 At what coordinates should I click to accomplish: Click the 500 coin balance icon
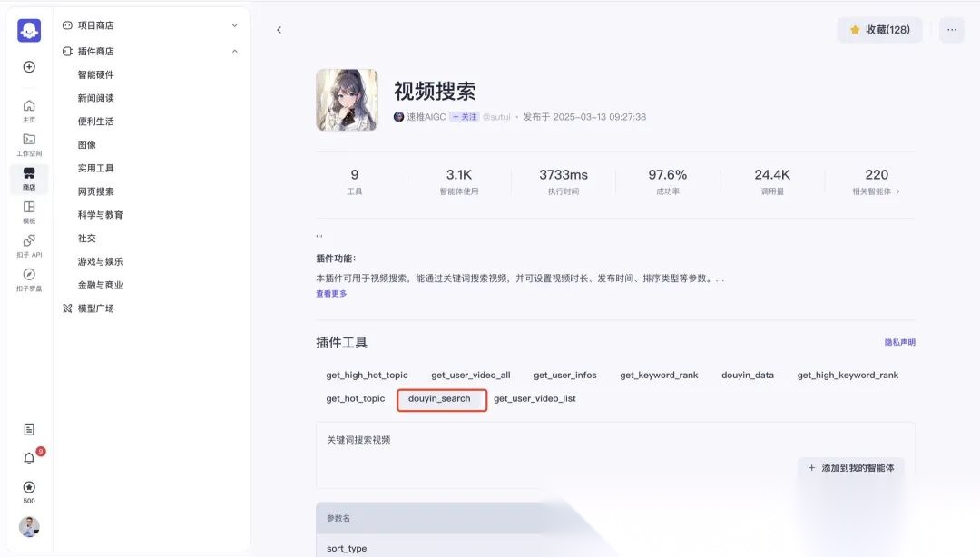[x=28, y=490]
